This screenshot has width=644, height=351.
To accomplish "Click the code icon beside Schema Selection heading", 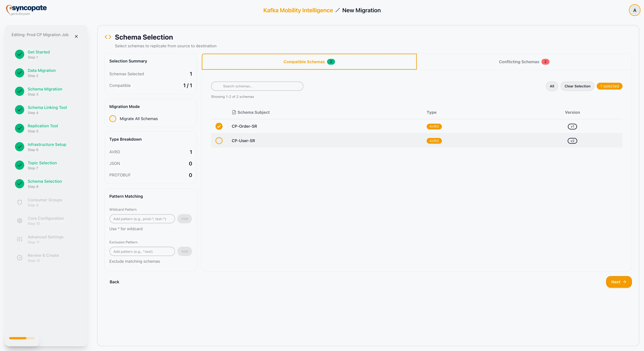I will point(108,37).
